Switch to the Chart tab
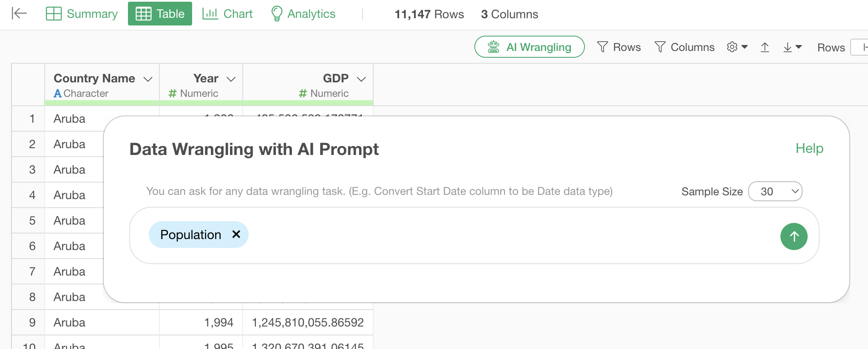 pos(227,14)
